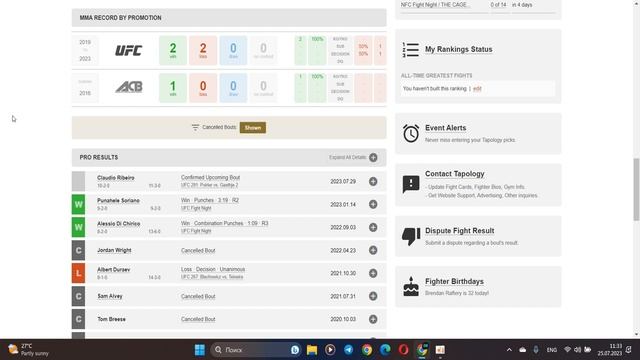Click the page vertical scrollbar
Image resolution: width=640 pixels, height=360 pixels.
(x=636, y=190)
